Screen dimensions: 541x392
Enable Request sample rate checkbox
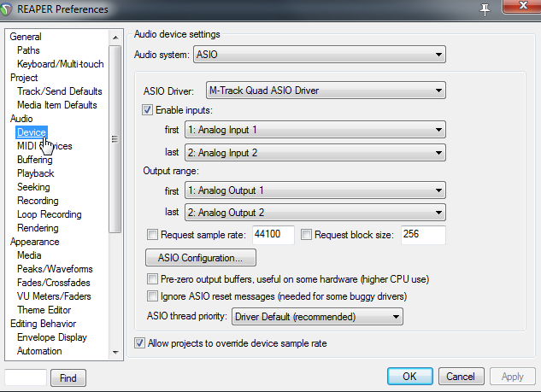click(x=153, y=234)
